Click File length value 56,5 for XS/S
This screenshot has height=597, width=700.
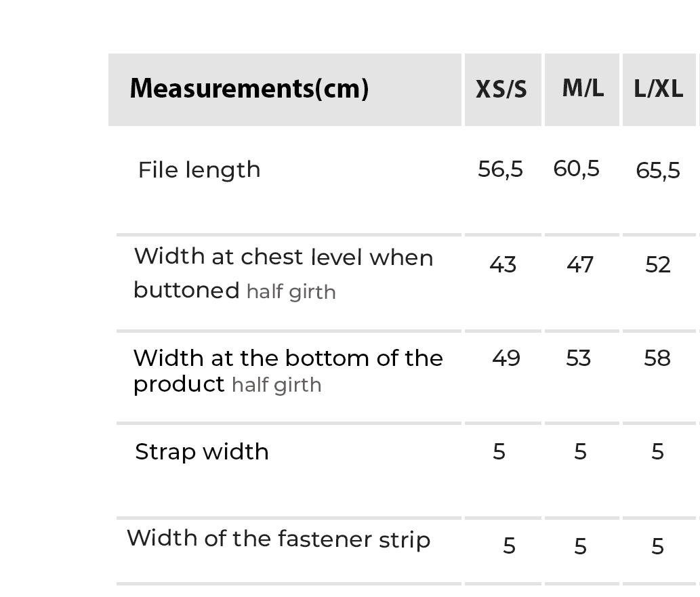pyautogui.click(x=500, y=169)
